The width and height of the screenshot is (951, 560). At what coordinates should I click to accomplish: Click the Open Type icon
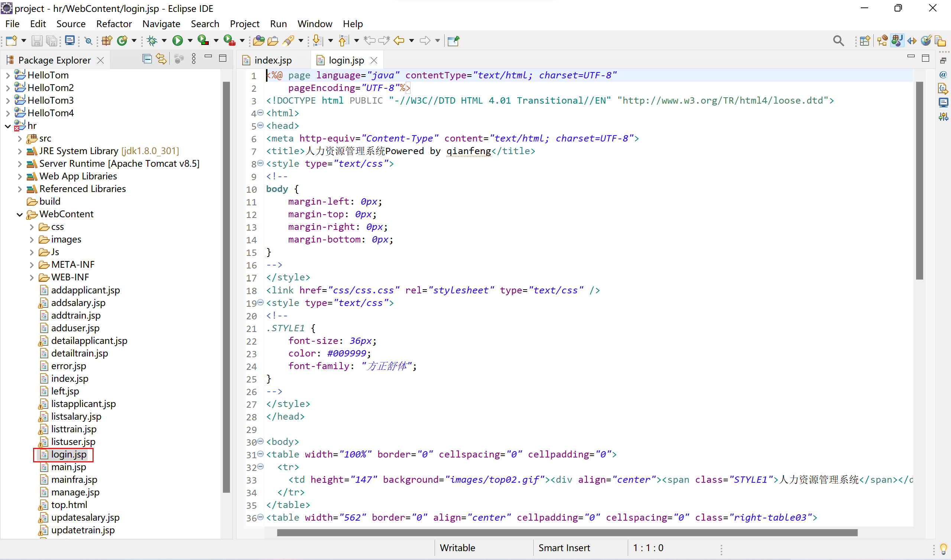(259, 40)
